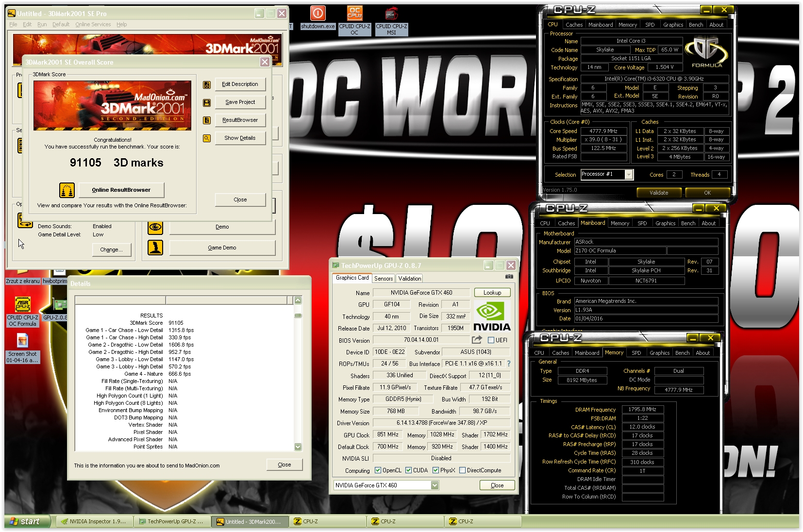Click the Driver Version field in GPU-Z

441,423
